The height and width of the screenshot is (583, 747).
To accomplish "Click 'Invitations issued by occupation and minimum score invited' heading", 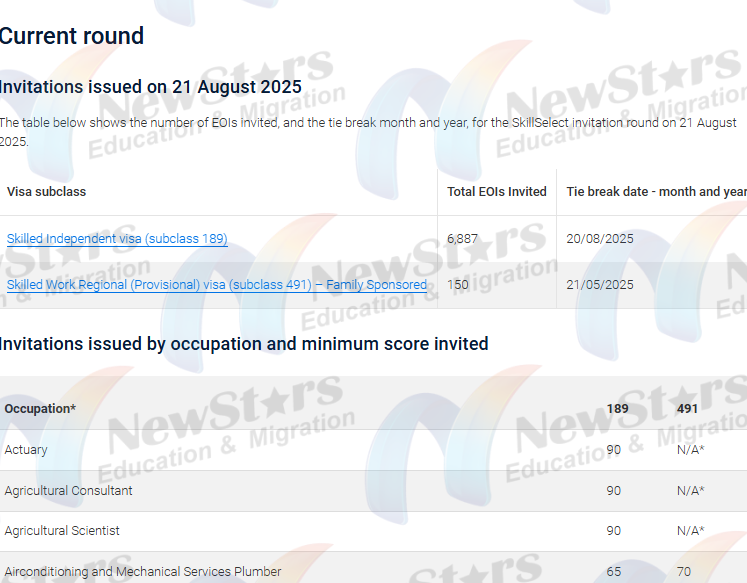I will tap(244, 344).
